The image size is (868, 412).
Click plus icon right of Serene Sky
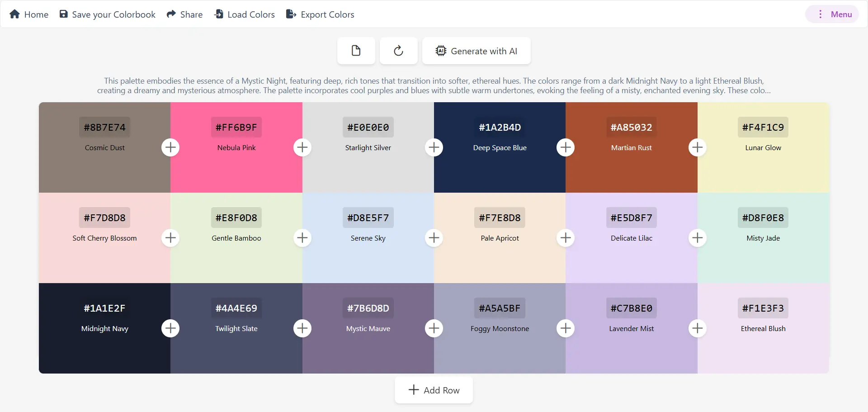click(x=434, y=238)
